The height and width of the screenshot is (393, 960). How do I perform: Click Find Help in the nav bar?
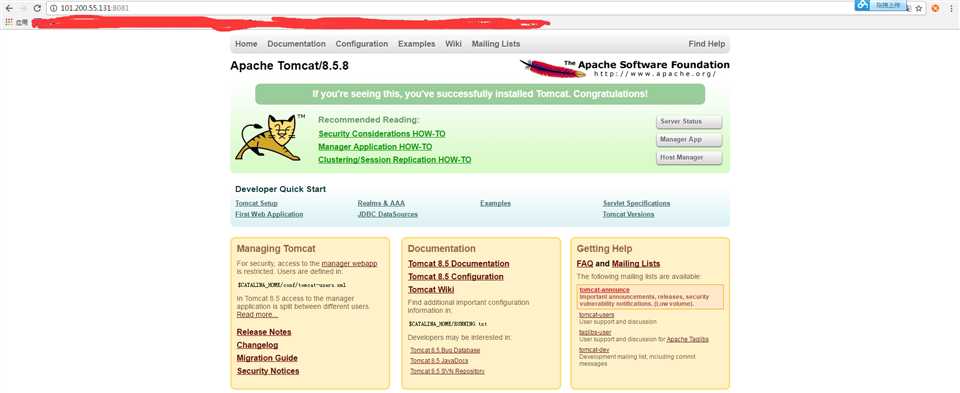(x=707, y=44)
